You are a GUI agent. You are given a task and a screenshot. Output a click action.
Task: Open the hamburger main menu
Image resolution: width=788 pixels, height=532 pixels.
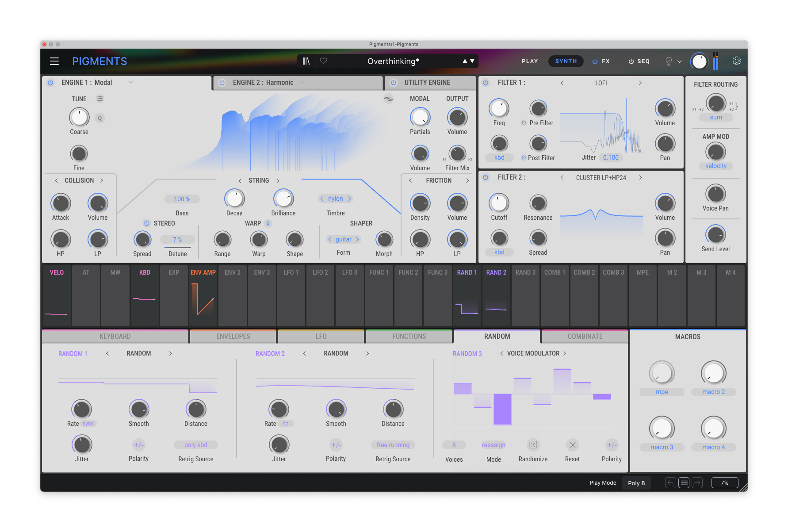pyautogui.click(x=54, y=61)
